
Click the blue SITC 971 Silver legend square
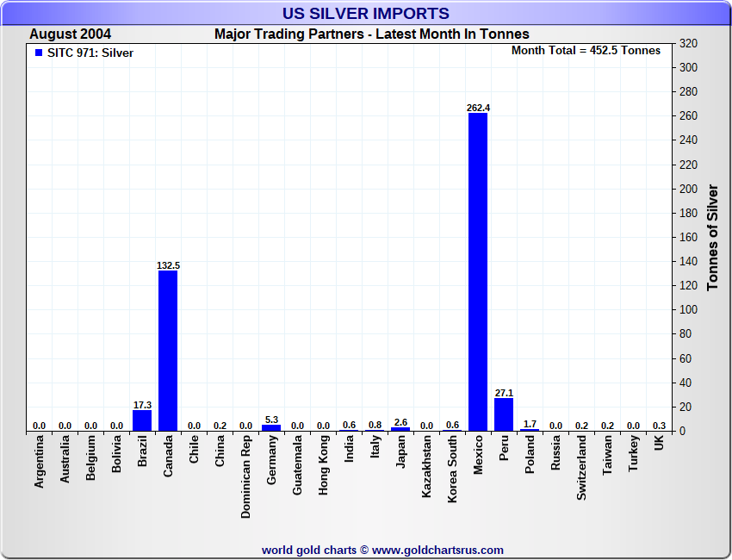click(x=38, y=53)
